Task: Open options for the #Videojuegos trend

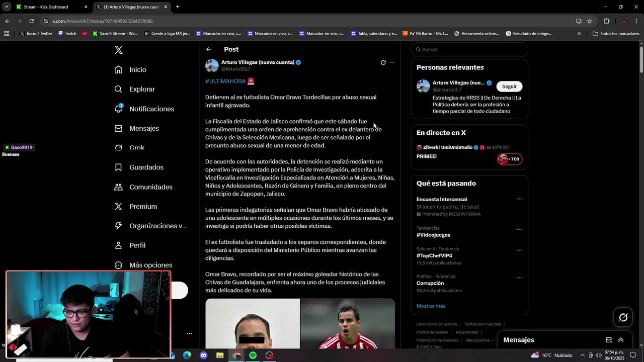Action: (x=519, y=230)
